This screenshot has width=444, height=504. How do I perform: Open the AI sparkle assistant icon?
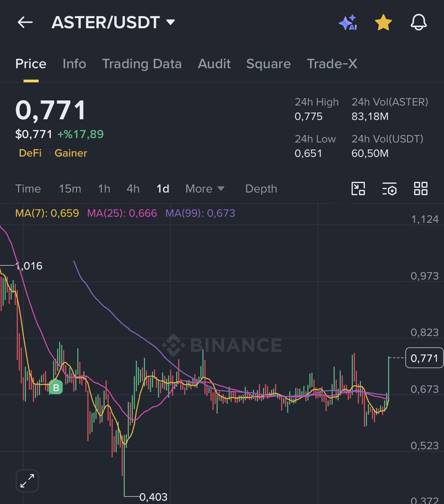click(348, 23)
